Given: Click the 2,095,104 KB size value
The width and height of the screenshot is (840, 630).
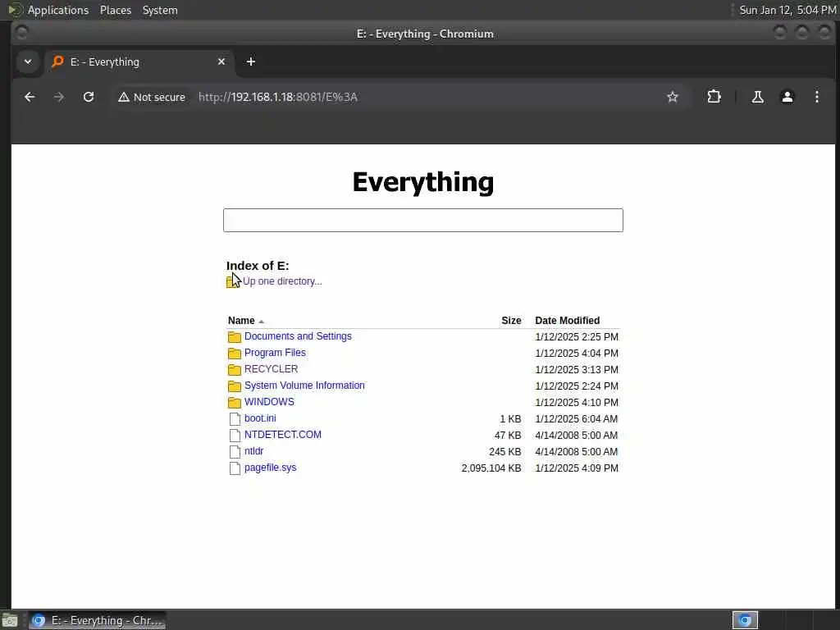Looking at the screenshot, I should [491, 468].
